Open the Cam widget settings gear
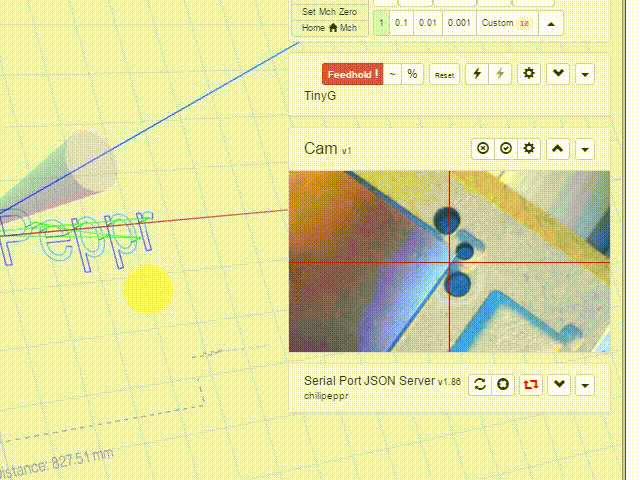The height and width of the screenshot is (480, 640). (529, 148)
